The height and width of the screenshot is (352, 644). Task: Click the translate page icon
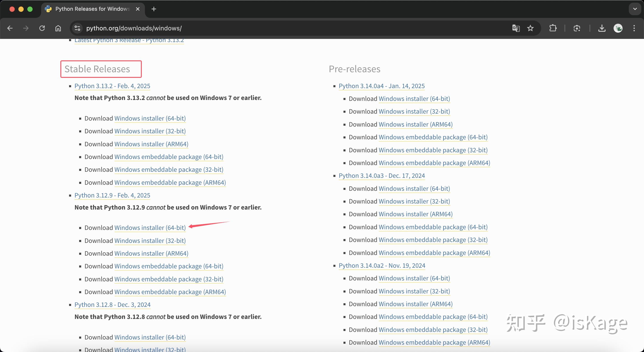(x=516, y=28)
